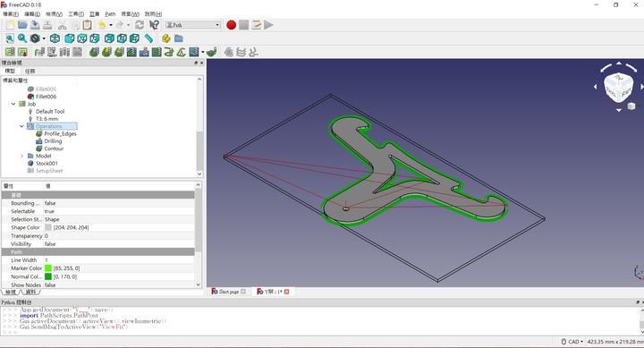
Task: Click the What's This help cursor icon
Action: click(x=154, y=25)
